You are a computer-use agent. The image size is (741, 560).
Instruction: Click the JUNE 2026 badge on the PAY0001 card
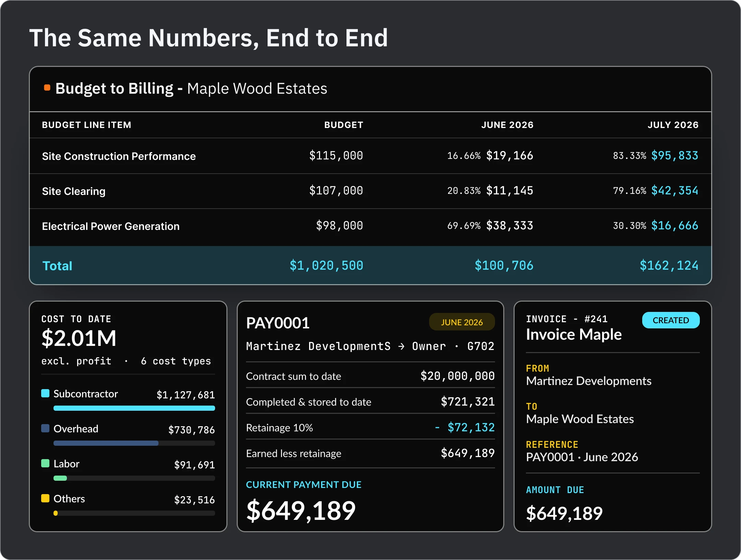462,322
